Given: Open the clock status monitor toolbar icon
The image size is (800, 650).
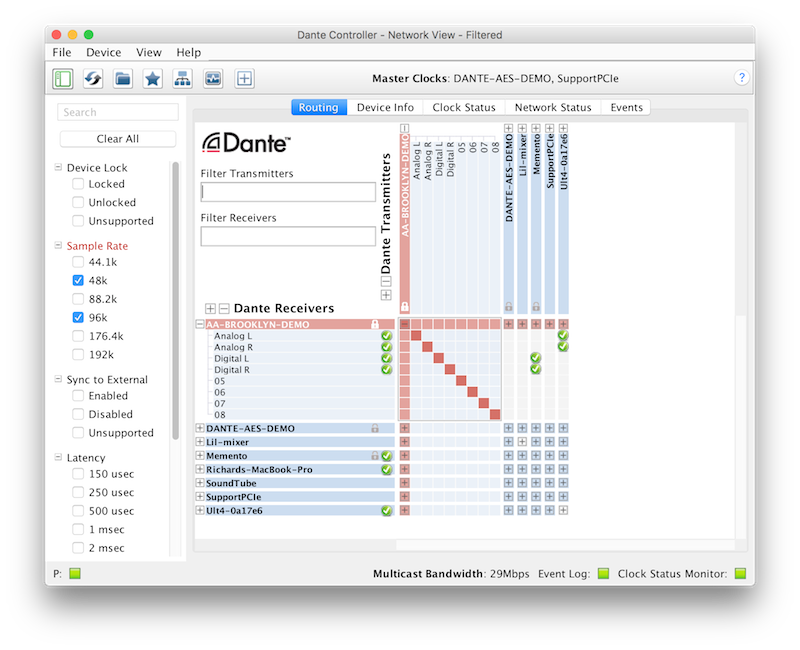Looking at the screenshot, I should click(213, 79).
